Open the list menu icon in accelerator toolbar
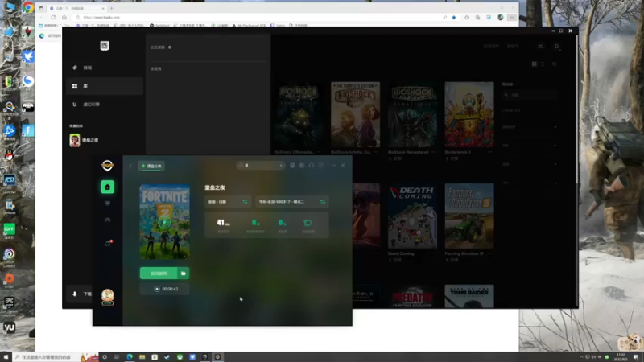644x362 pixels. pos(320,166)
